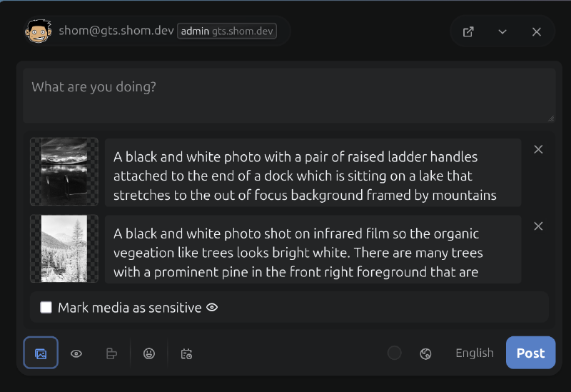Open the English language selector

tap(475, 353)
